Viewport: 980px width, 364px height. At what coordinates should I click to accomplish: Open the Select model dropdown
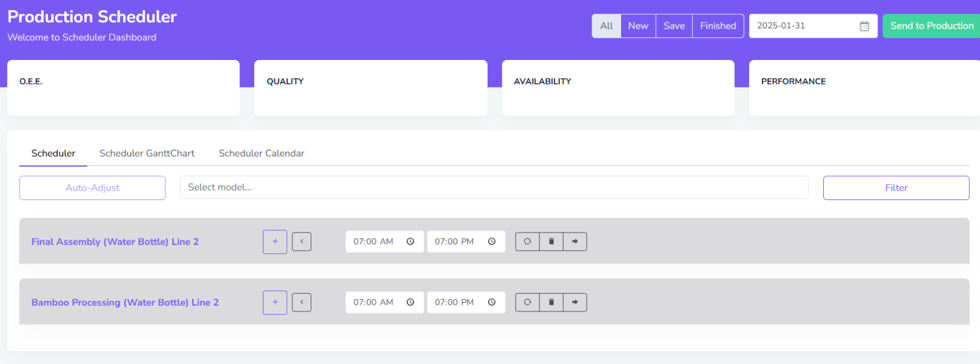click(494, 187)
